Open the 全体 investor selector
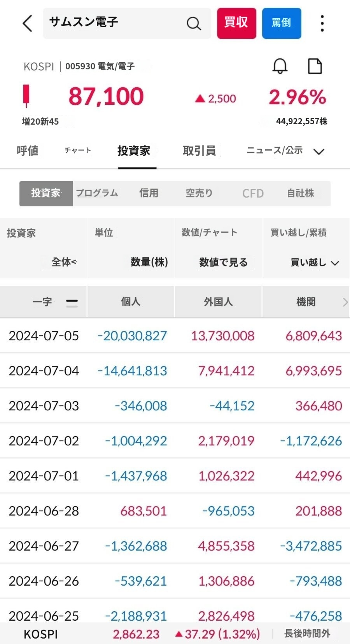The height and width of the screenshot is (644, 350). point(64,262)
